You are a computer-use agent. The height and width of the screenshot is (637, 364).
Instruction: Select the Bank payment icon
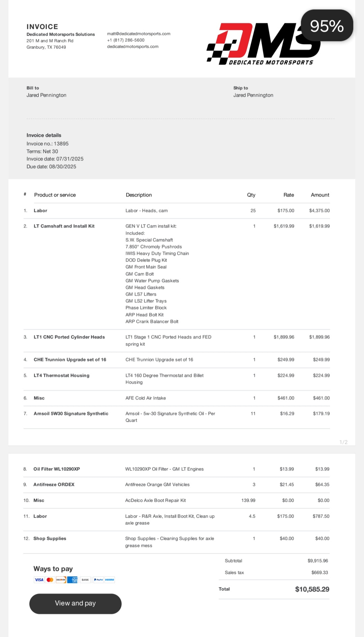tap(85, 580)
